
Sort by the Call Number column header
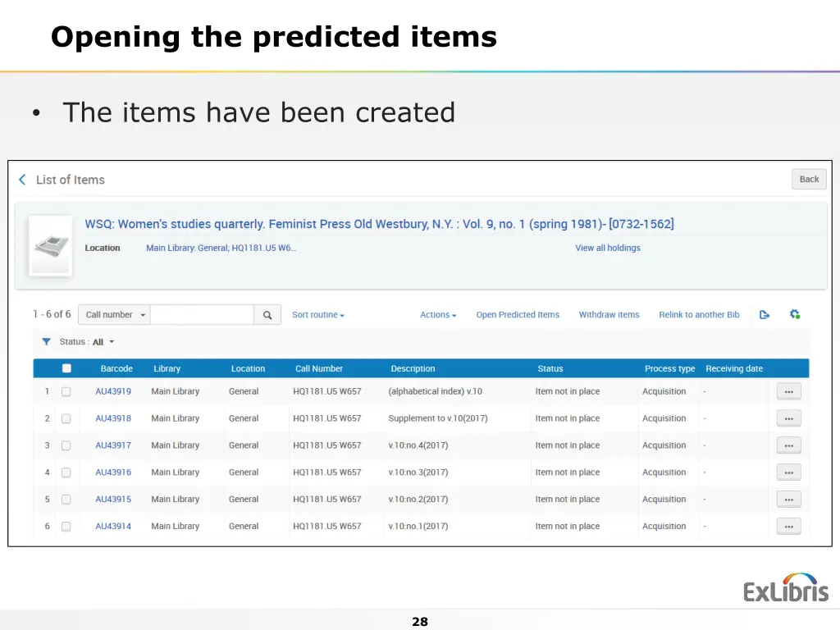coord(319,368)
